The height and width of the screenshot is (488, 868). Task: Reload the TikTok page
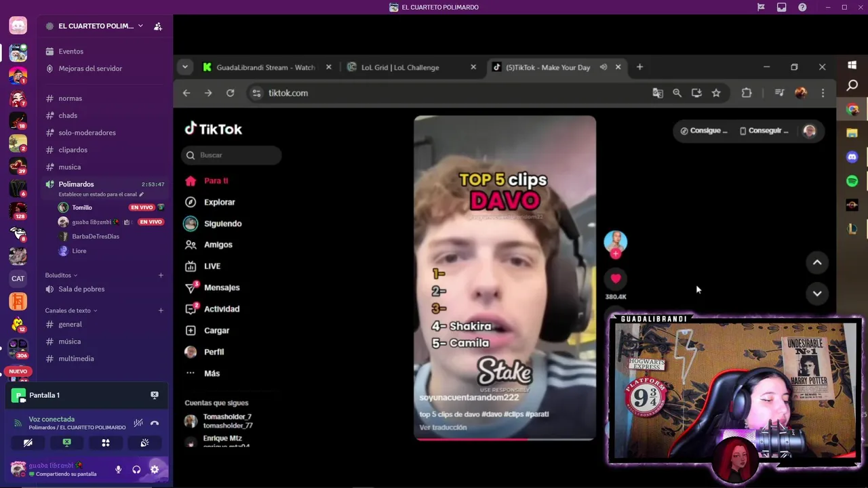pyautogui.click(x=231, y=93)
